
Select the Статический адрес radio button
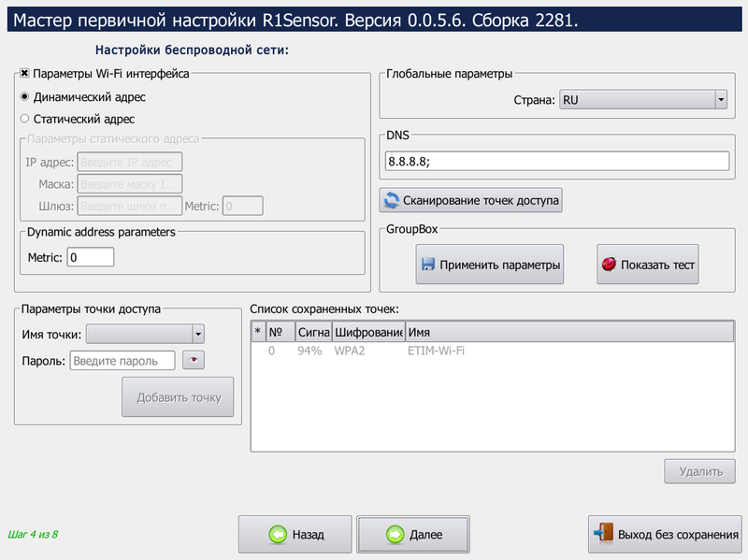(x=25, y=119)
